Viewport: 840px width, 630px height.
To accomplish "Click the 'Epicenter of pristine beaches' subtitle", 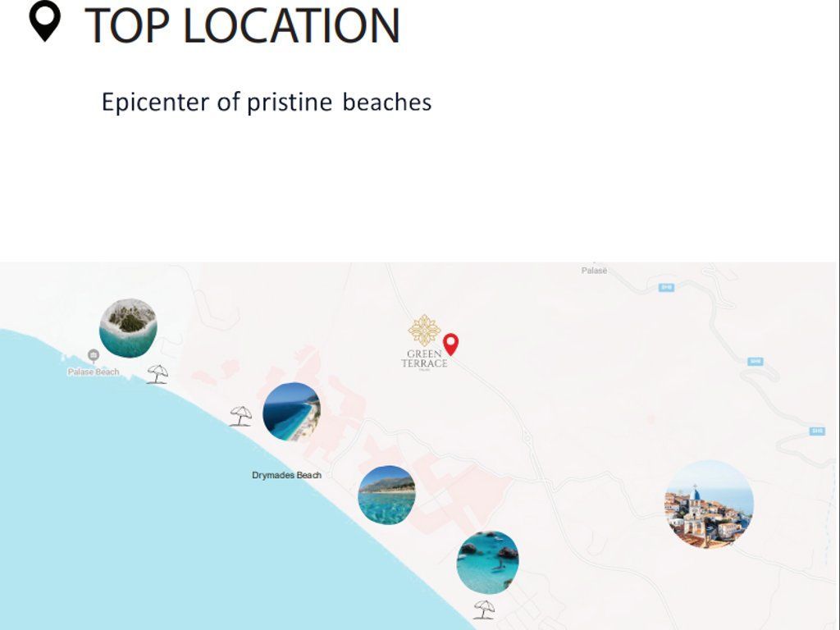I will click(266, 103).
